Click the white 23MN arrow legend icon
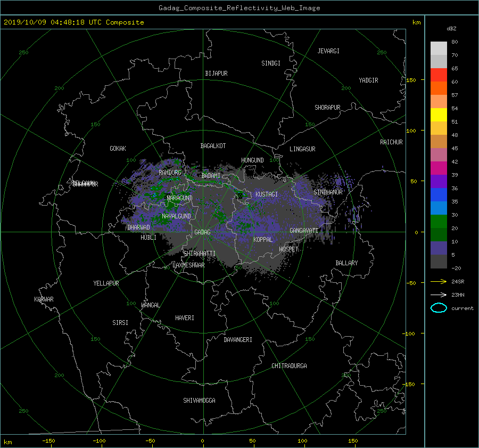 [439, 295]
